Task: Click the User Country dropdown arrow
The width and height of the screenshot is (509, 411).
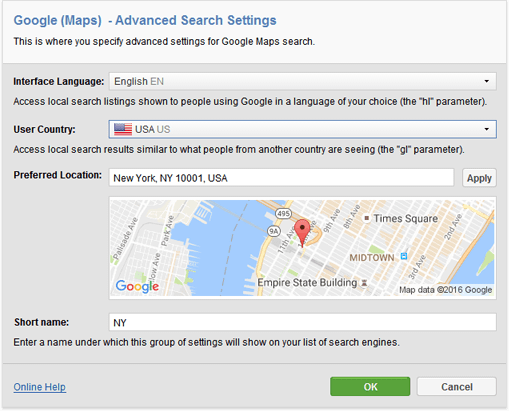Action: point(487,129)
